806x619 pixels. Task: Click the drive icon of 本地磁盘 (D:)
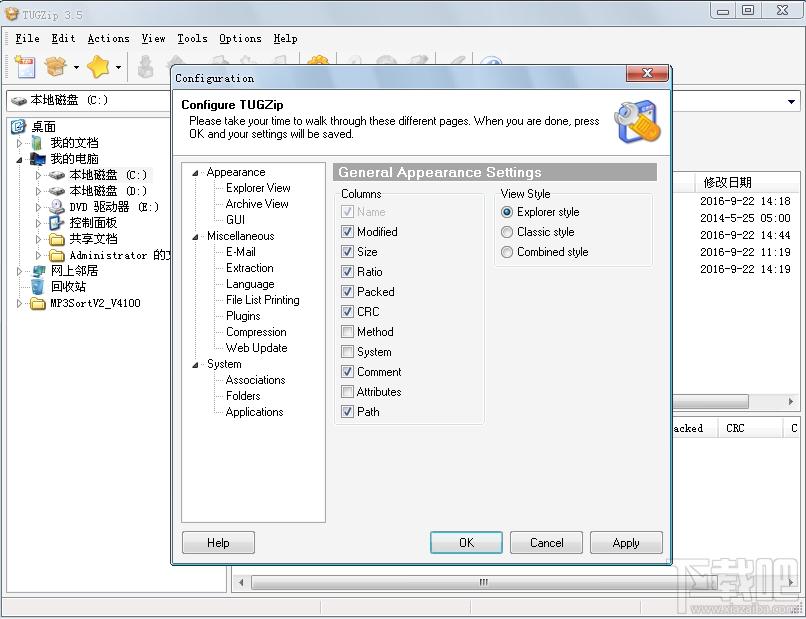pyautogui.click(x=57, y=191)
